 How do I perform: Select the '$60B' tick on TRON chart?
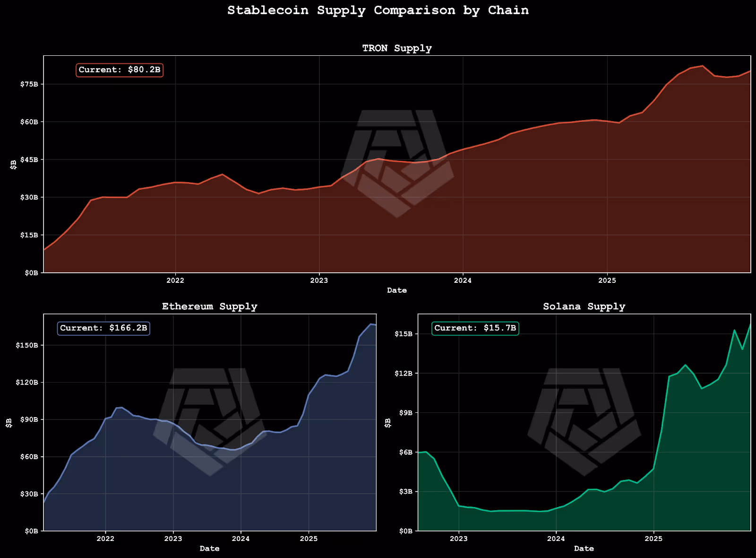(29, 122)
